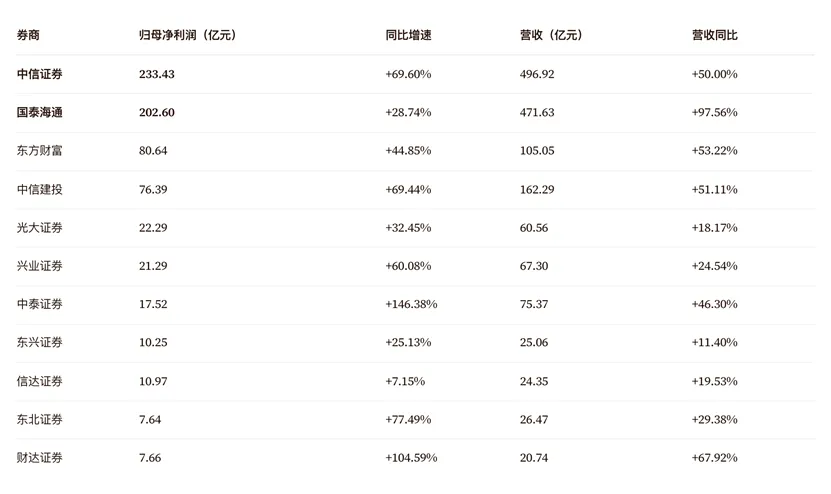Click the 营收同比 column header
831x494 pixels.
(x=714, y=35)
